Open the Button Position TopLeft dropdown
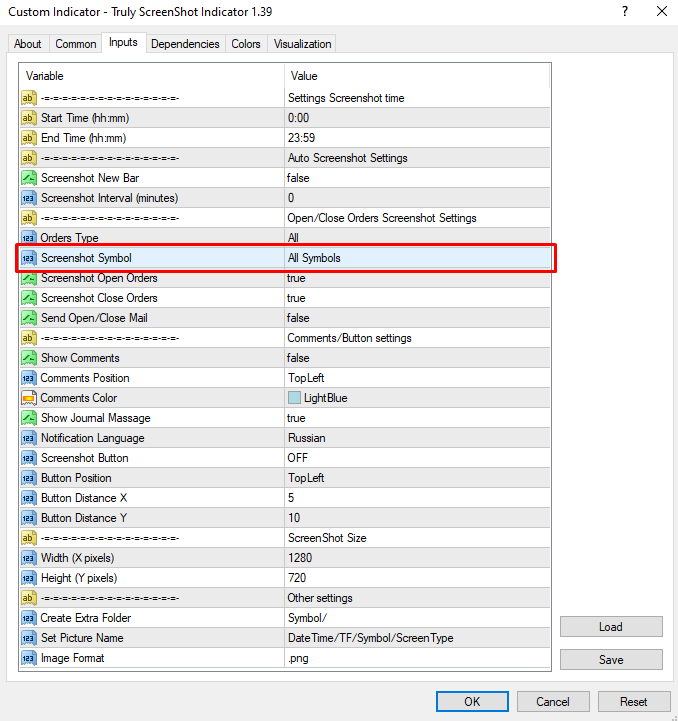 pyautogui.click(x=417, y=478)
